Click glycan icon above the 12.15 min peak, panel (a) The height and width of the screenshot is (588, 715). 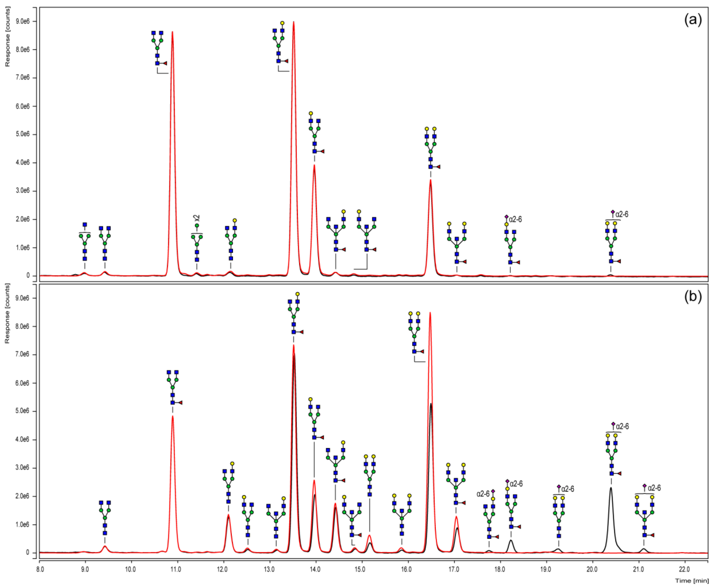click(231, 239)
